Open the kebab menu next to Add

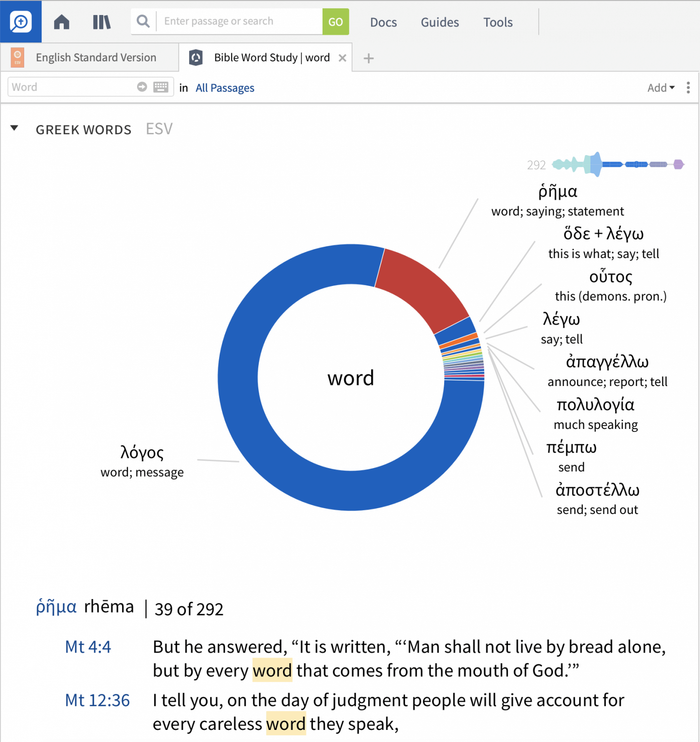pyautogui.click(x=688, y=87)
